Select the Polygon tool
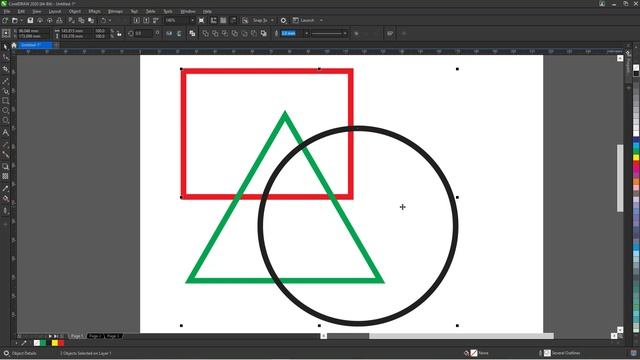 [5, 120]
